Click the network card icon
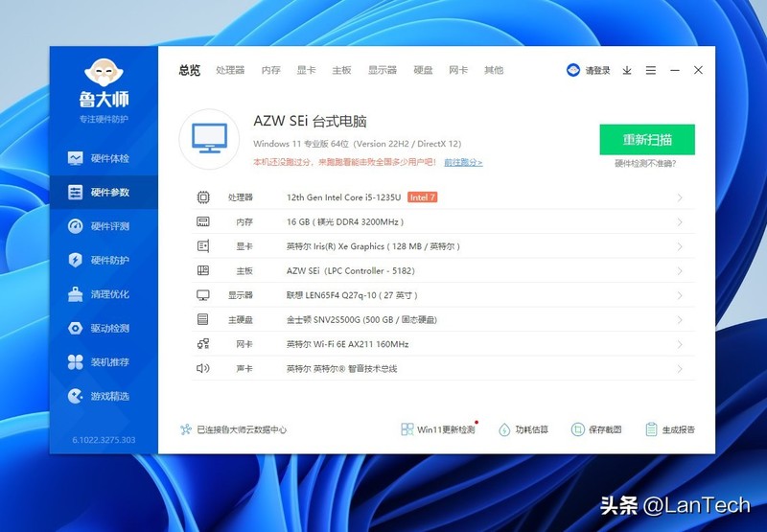Image resolution: width=767 pixels, height=532 pixels. (x=203, y=344)
